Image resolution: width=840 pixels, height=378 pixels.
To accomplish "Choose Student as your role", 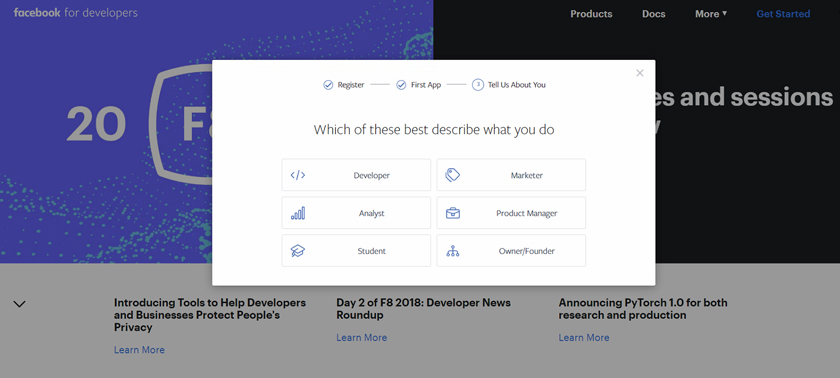I will point(356,251).
